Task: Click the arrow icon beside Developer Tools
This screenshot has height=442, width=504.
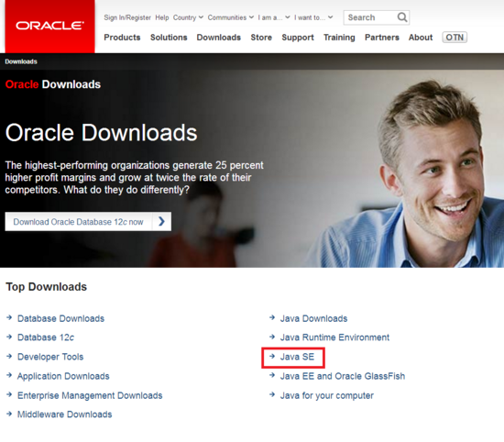Action: [9, 356]
